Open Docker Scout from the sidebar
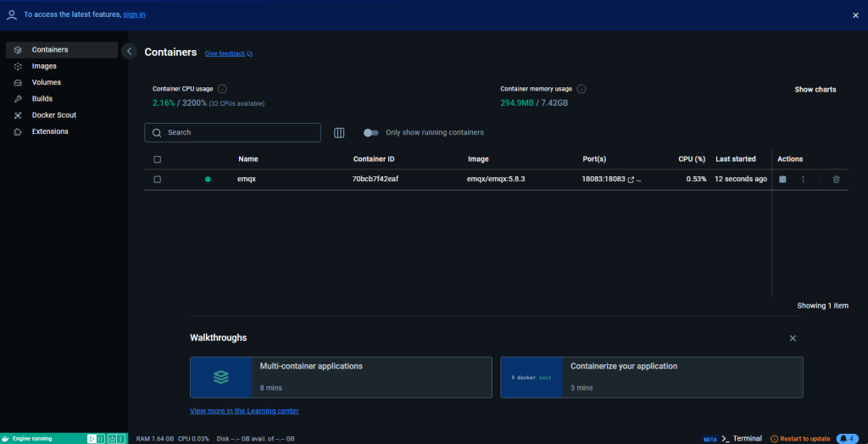The width and height of the screenshot is (868, 444). (x=61, y=115)
